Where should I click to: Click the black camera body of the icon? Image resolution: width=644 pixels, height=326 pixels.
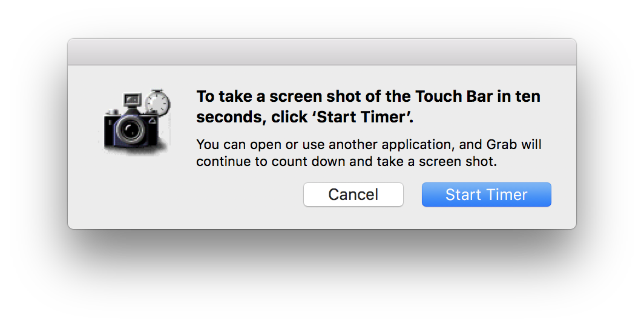131,128
